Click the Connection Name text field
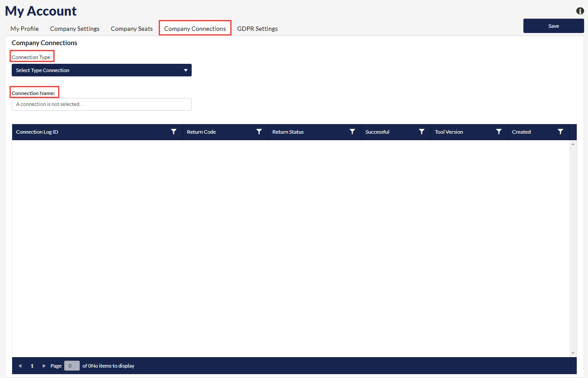588x378 pixels. point(101,104)
